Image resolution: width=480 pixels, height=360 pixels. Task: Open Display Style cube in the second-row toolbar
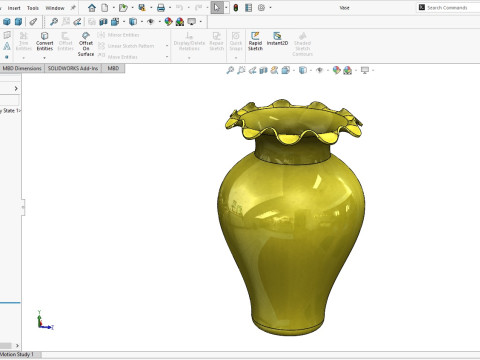pos(133,22)
